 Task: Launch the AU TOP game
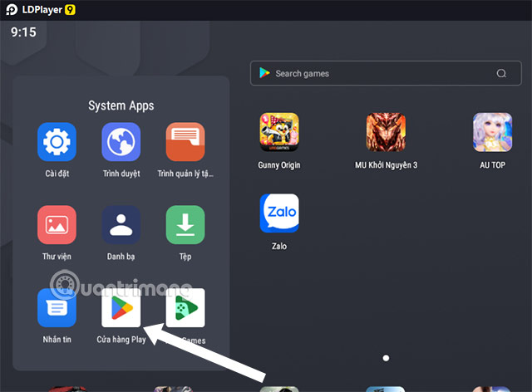coord(492,132)
